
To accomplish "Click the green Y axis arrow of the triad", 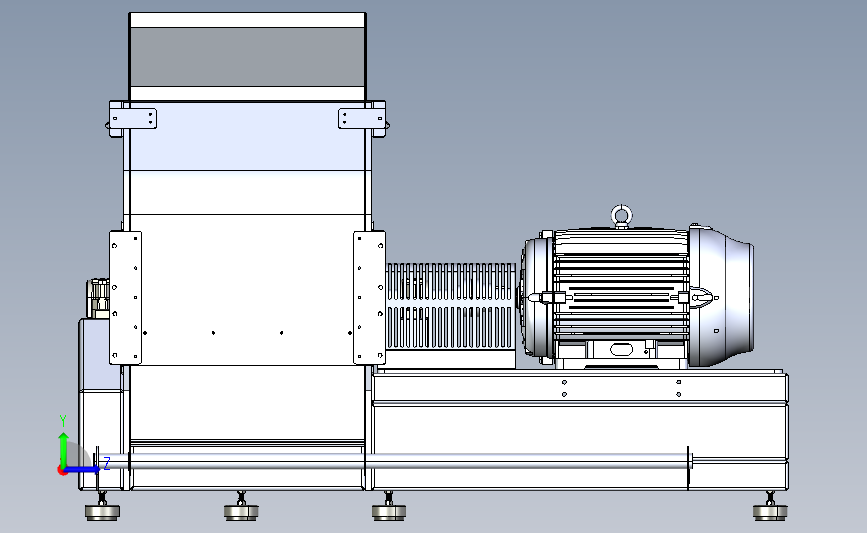I will click(63, 449).
